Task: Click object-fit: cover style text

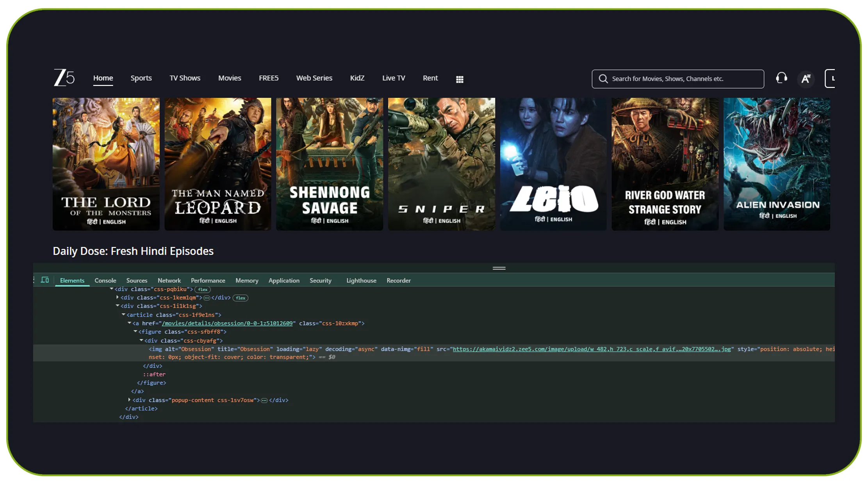Action: coord(214,357)
